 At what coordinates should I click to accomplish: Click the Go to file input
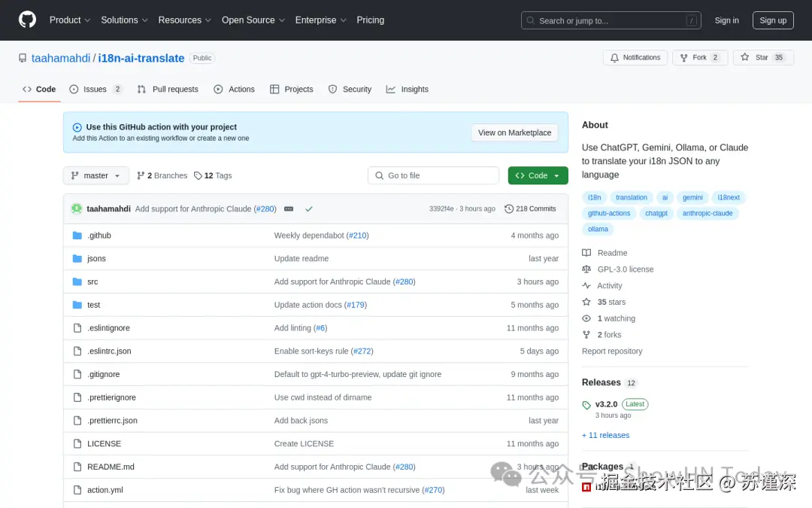tap(434, 175)
